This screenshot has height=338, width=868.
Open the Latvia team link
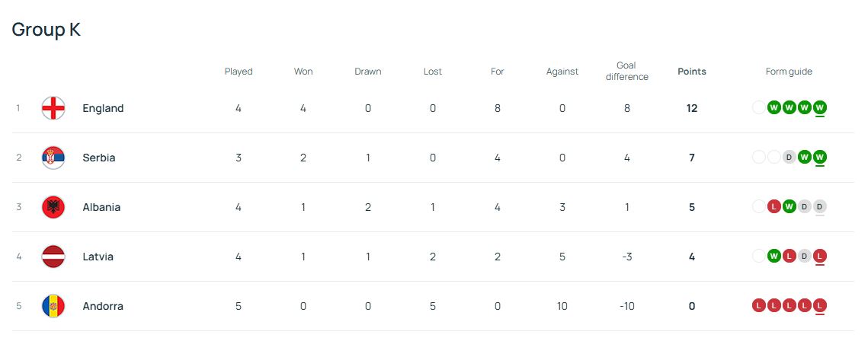tap(98, 257)
